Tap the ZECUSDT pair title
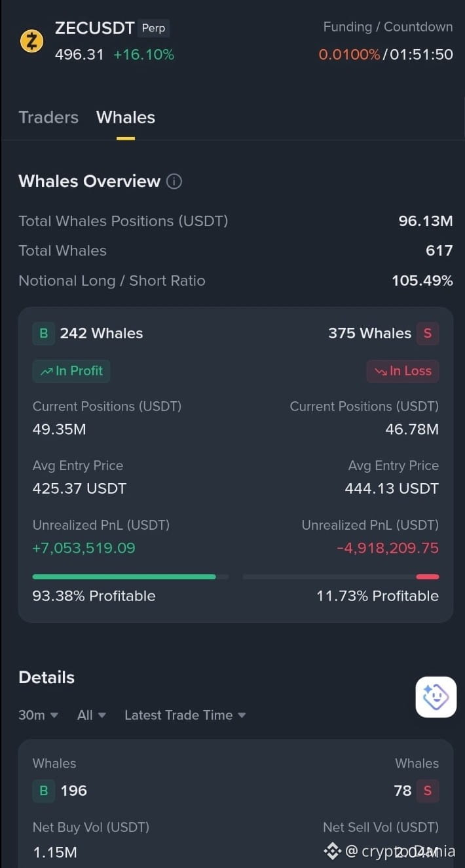This screenshot has width=465, height=868. tap(94, 28)
